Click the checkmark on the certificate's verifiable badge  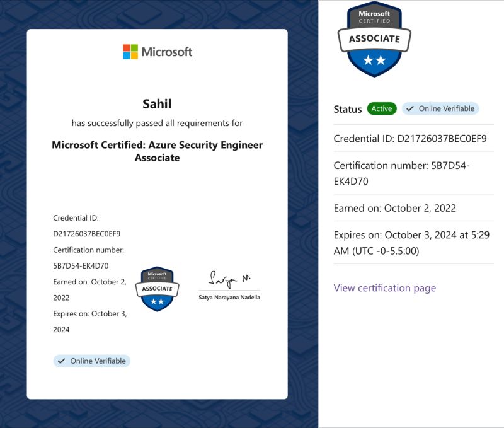pyautogui.click(x=61, y=361)
